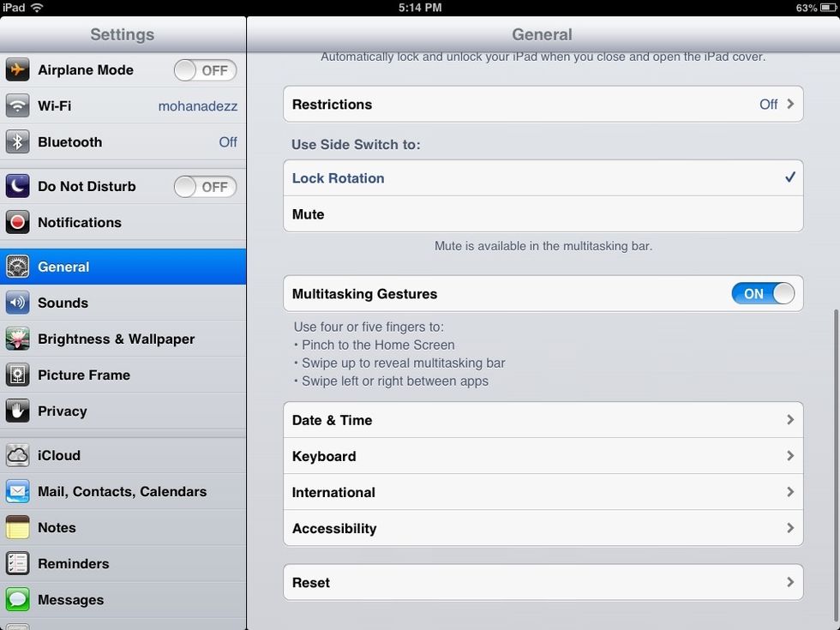The width and height of the screenshot is (840, 630).
Task: Tap the Sounds speaker icon
Action: (17, 303)
